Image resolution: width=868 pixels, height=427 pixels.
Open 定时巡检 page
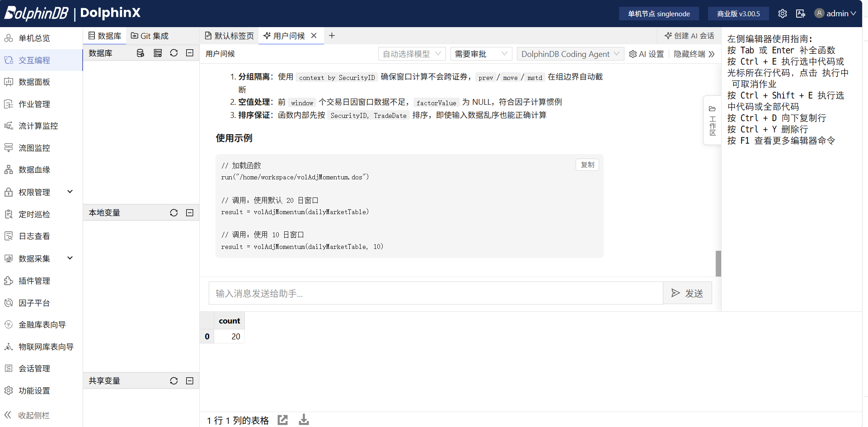(x=41, y=214)
